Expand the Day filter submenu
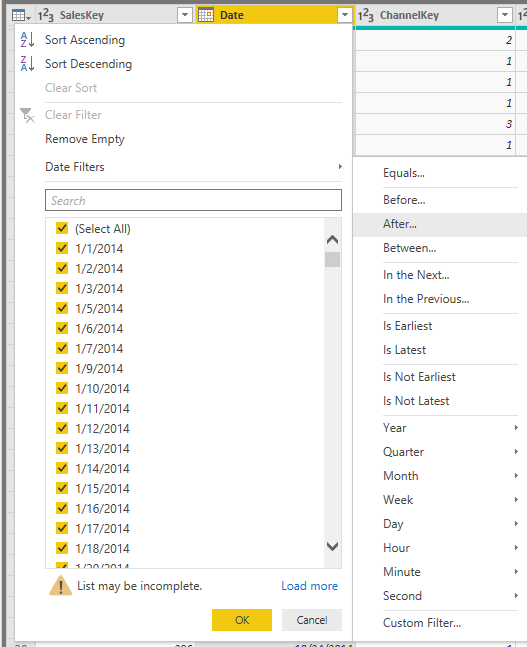The image size is (527, 647). (x=516, y=524)
